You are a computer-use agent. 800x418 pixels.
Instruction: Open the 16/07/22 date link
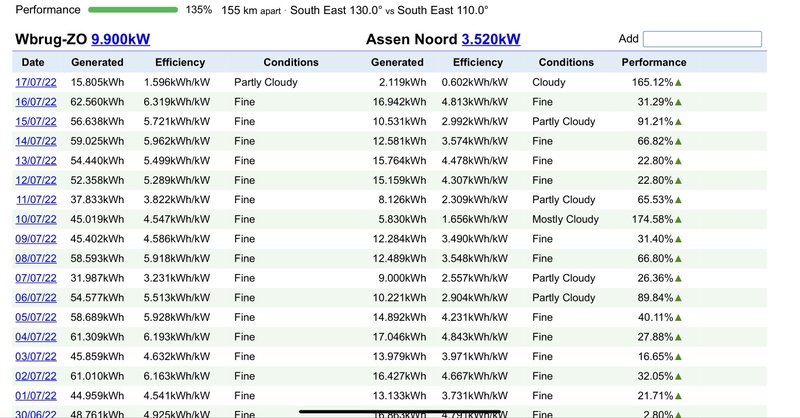(36, 102)
